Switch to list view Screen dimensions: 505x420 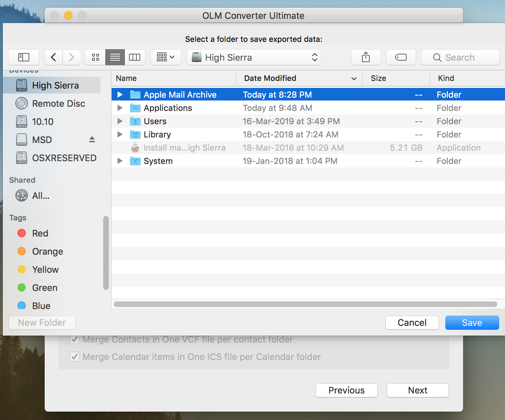(x=115, y=57)
